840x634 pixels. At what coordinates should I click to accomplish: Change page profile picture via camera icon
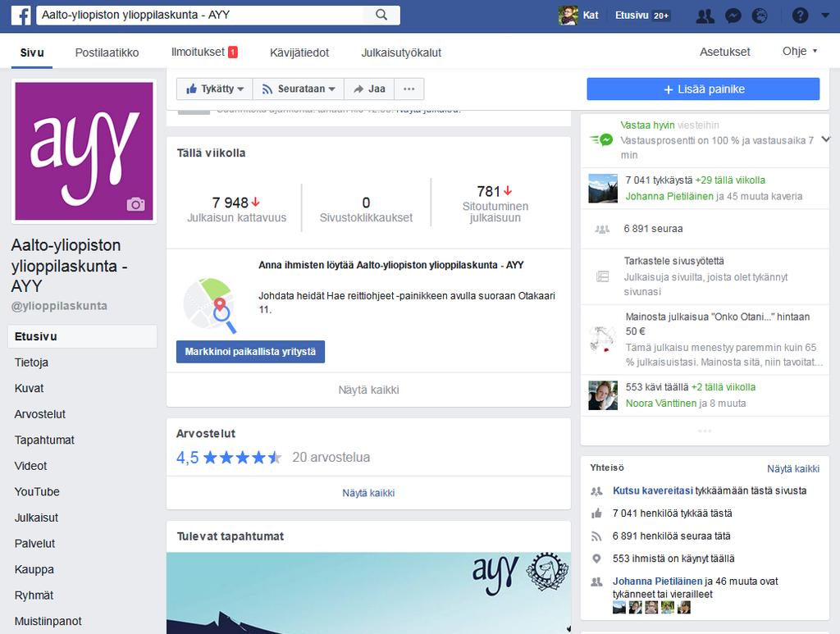135,204
